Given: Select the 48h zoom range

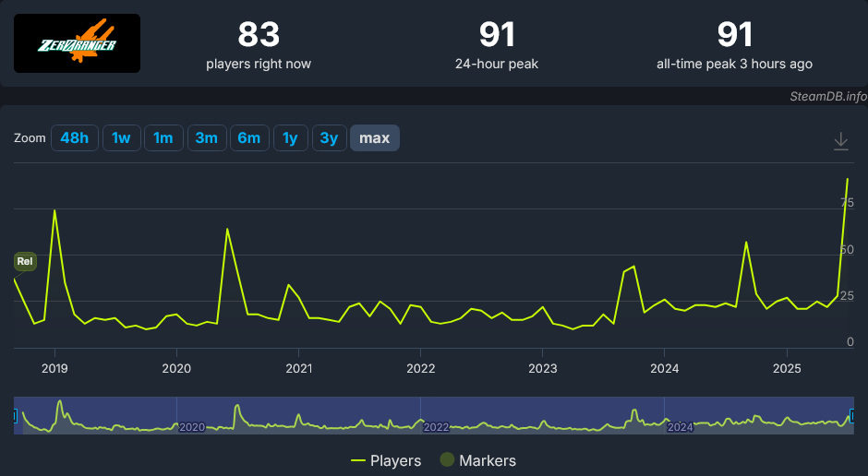Looking at the screenshot, I should point(75,137).
